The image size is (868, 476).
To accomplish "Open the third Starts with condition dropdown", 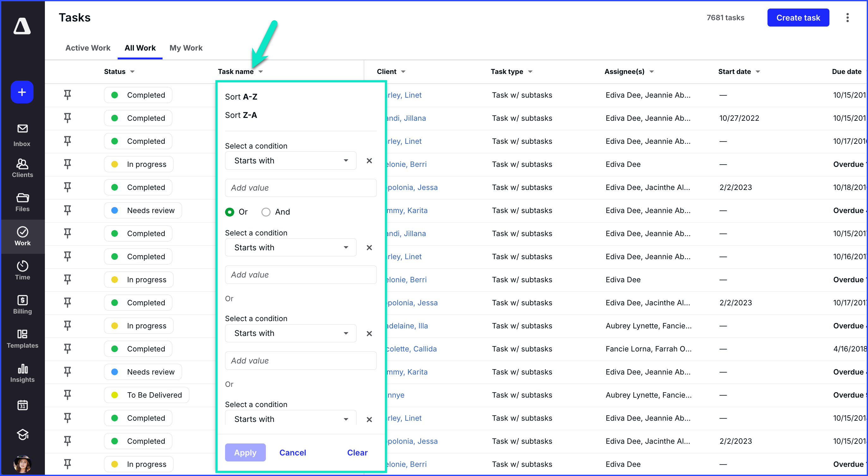I will pos(290,333).
